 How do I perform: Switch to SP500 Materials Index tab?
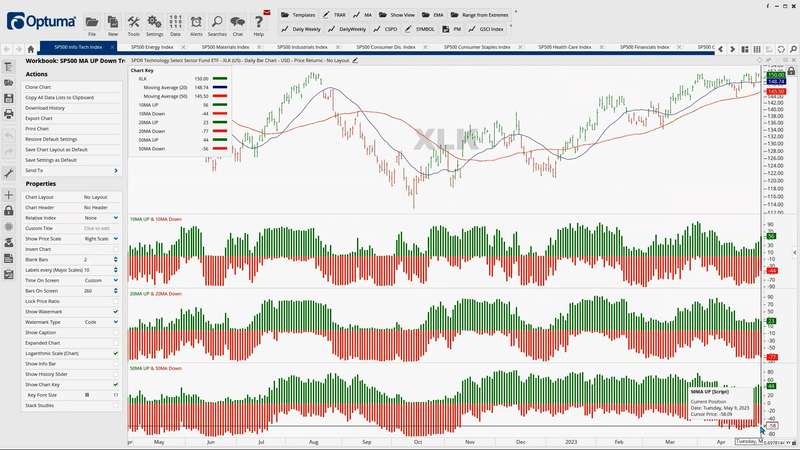[225, 47]
